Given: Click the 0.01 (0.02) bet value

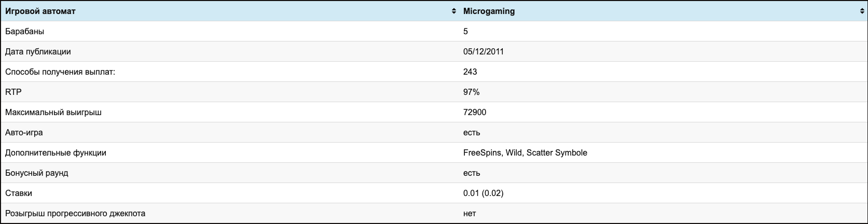Looking at the screenshot, I should click(483, 193).
